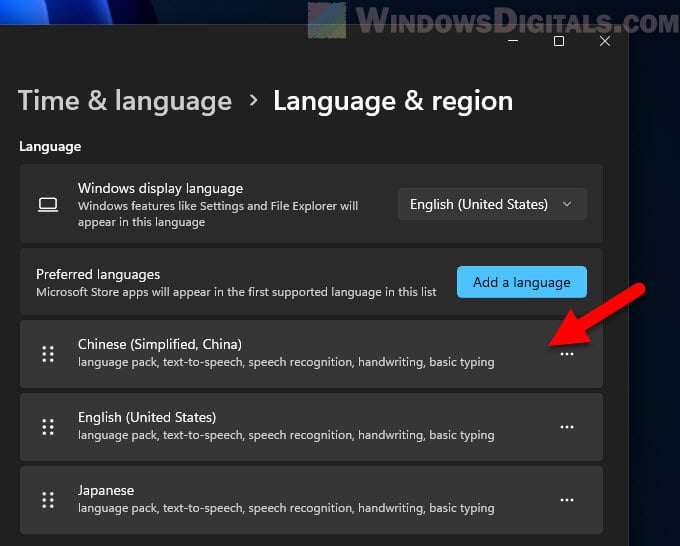Click the Language & region heading
Image resolution: width=680 pixels, height=546 pixels.
pyautogui.click(x=393, y=101)
